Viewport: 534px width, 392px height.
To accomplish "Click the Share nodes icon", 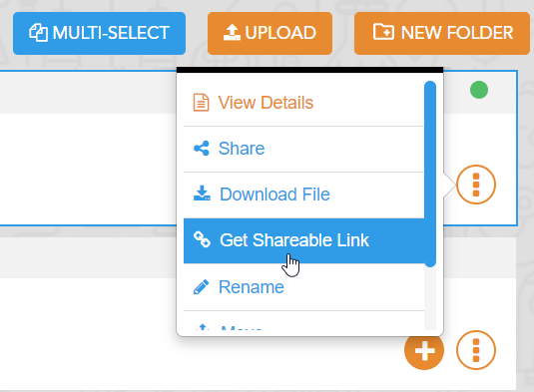I will (202, 149).
